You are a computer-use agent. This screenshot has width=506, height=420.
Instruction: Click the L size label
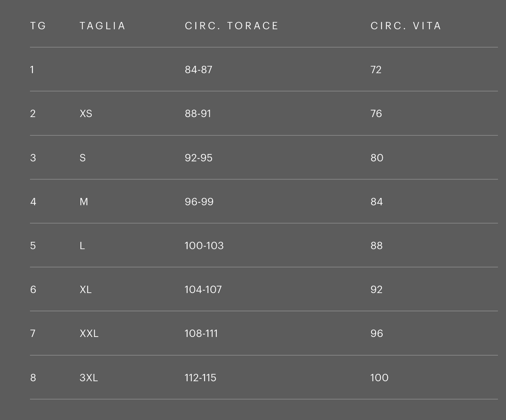pyautogui.click(x=82, y=246)
